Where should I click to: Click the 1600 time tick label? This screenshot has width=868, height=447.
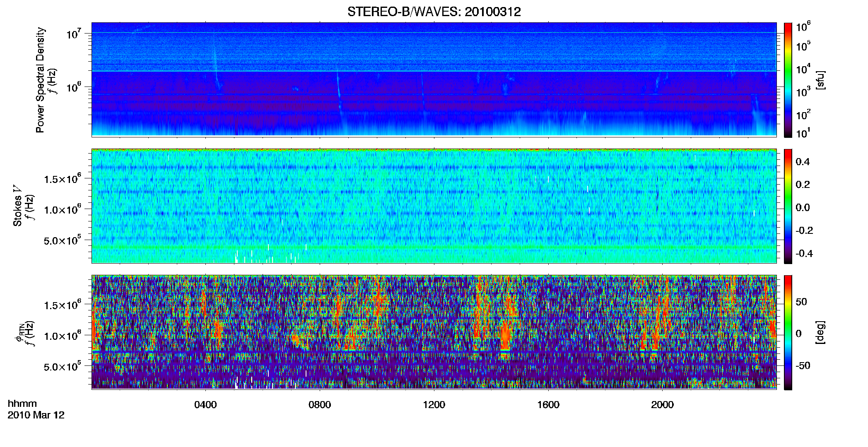[x=548, y=405]
